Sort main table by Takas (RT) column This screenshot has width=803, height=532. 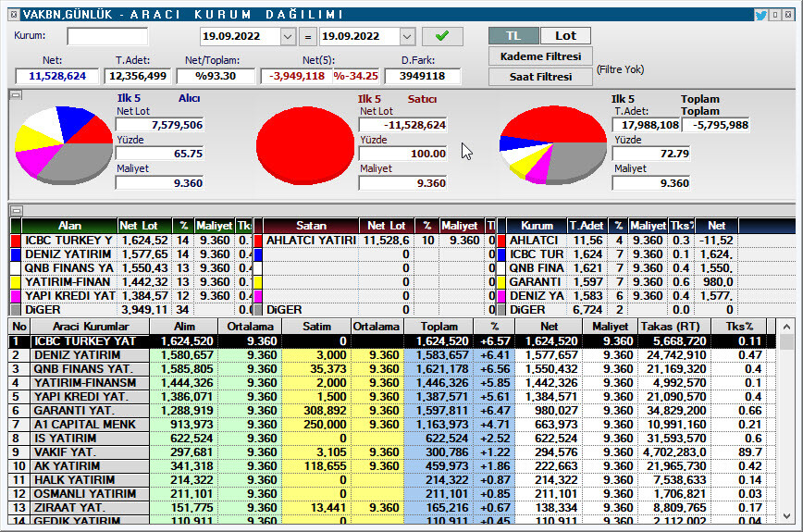pos(673,327)
